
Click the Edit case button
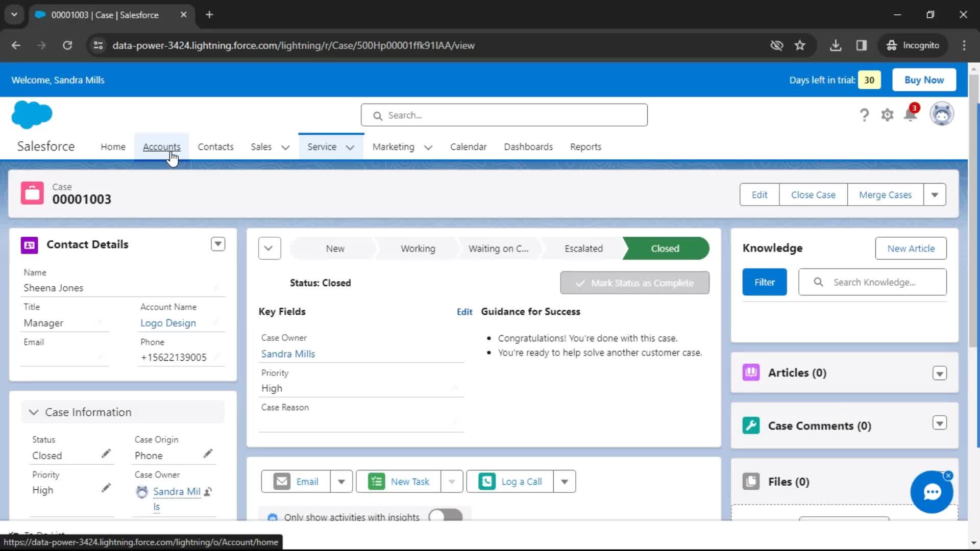click(759, 195)
